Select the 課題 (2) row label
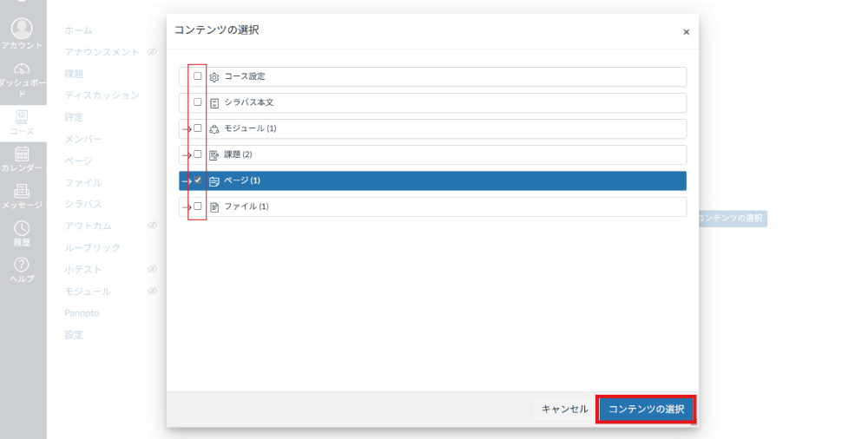 coord(238,154)
